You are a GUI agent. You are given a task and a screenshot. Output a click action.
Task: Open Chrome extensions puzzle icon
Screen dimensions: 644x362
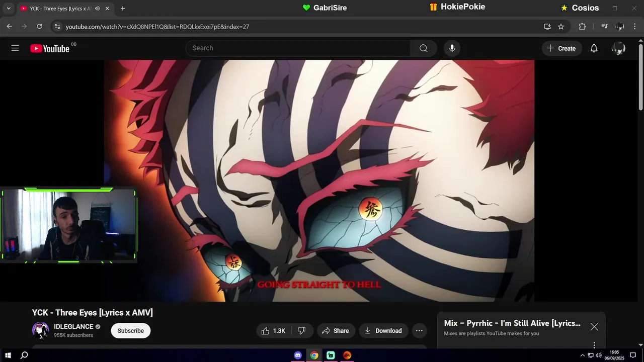[x=582, y=27]
